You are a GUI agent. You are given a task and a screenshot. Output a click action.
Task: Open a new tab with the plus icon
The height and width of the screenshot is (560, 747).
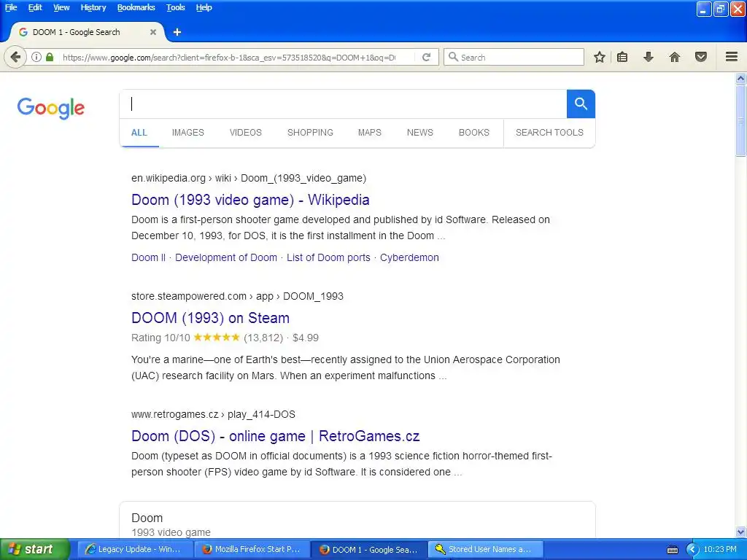click(x=177, y=32)
